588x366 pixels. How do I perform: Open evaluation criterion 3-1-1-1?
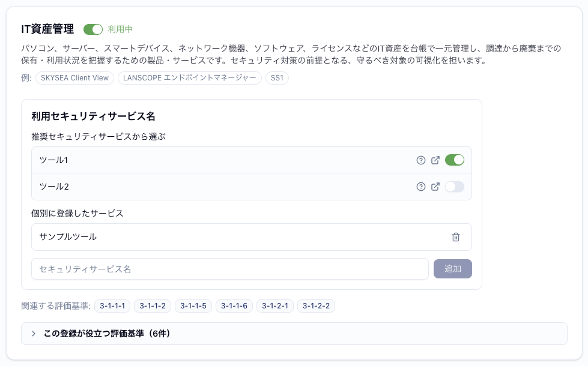coord(112,305)
